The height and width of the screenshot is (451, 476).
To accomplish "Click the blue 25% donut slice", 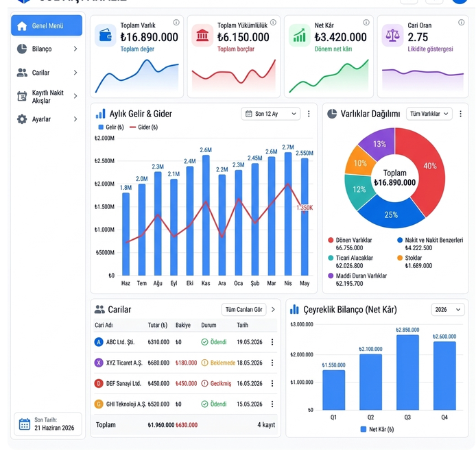I will point(391,215).
